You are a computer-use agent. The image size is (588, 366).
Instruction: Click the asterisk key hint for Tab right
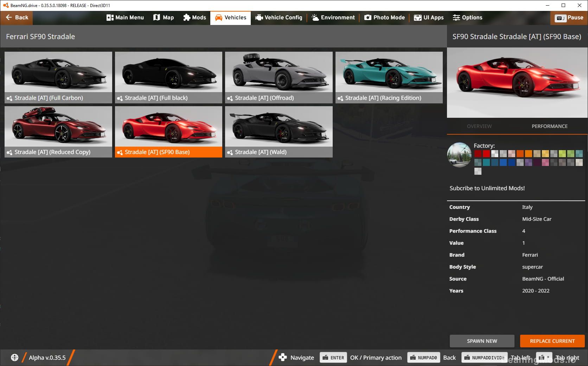(544, 358)
